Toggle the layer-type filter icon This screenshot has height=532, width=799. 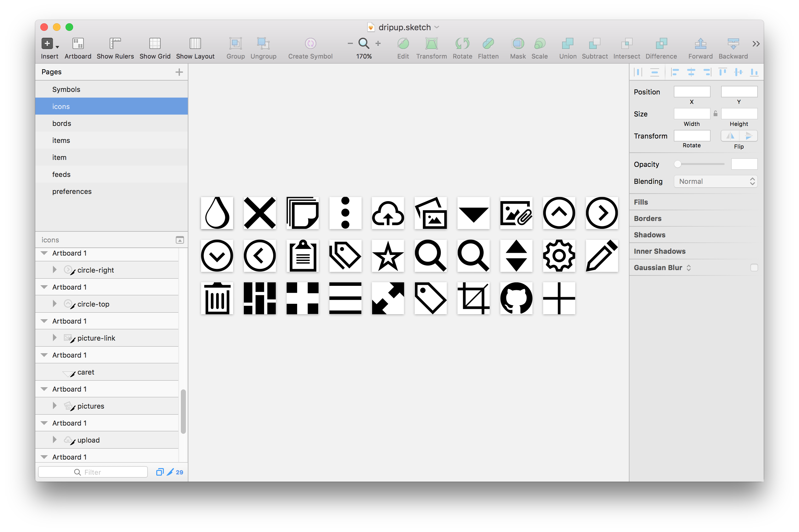click(160, 472)
